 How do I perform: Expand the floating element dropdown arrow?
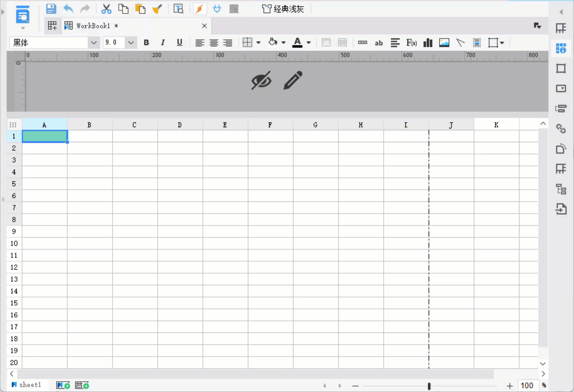[502, 43]
